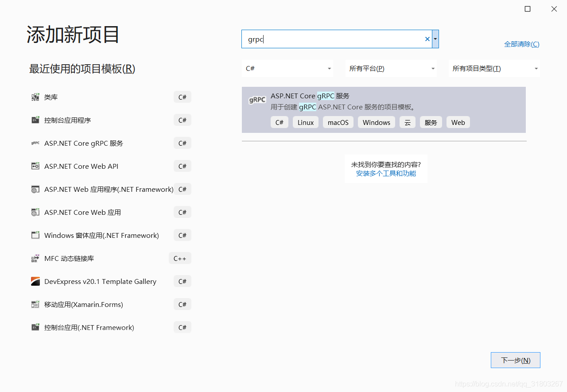
Task: Click the 移动应用(Xamarin.Forms) icon
Action: coord(35,304)
